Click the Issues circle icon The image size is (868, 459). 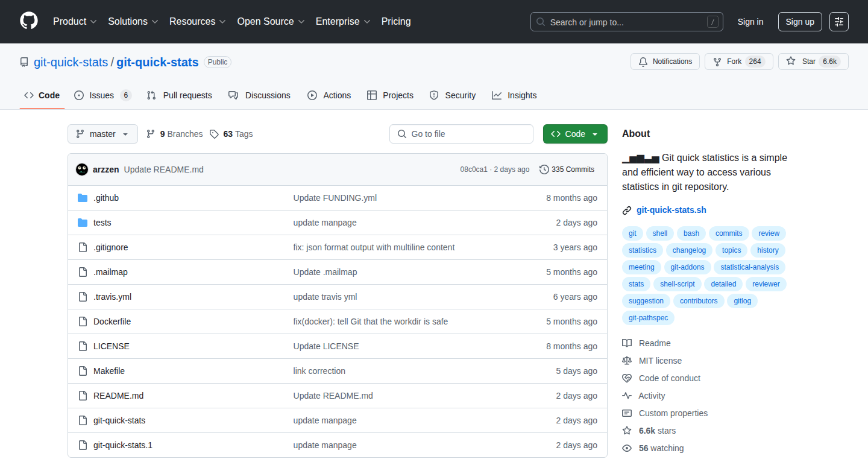[x=79, y=95]
